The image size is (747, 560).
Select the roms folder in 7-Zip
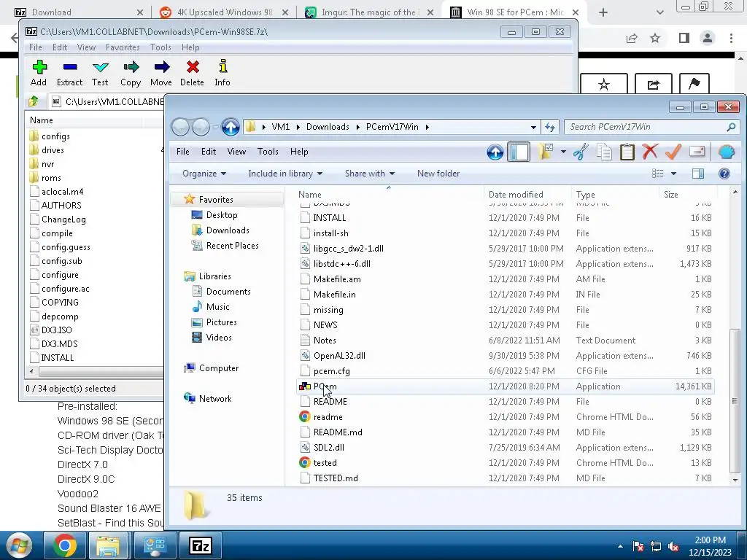point(51,178)
